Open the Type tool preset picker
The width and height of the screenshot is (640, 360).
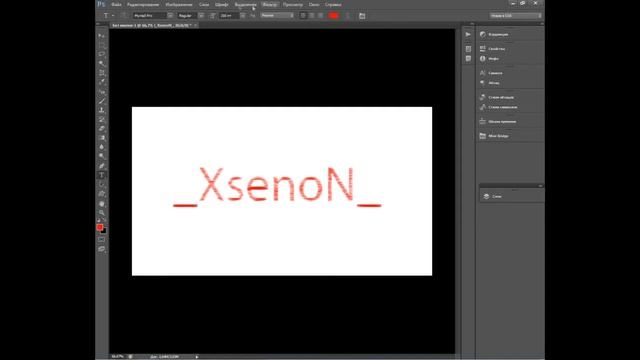(108, 16)
